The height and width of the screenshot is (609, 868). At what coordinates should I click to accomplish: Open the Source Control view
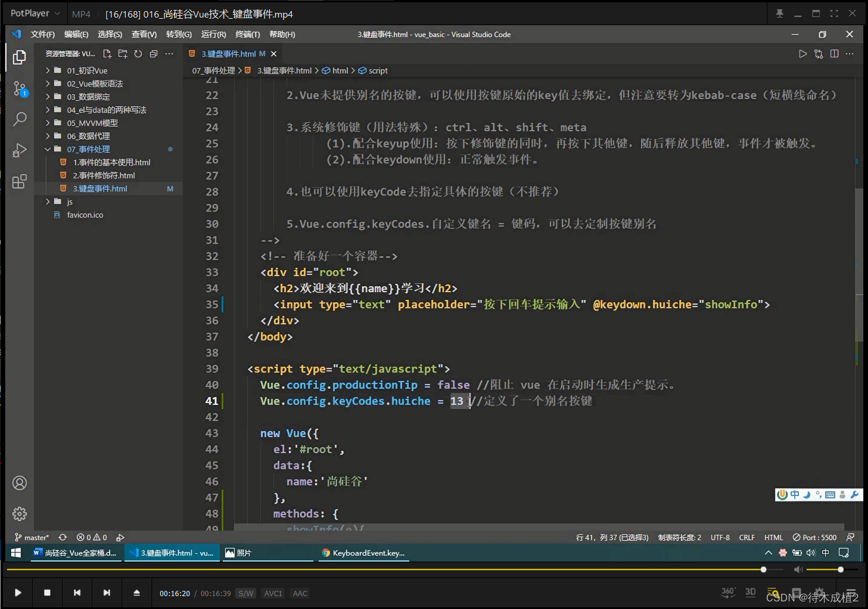[x=19, y=89]
